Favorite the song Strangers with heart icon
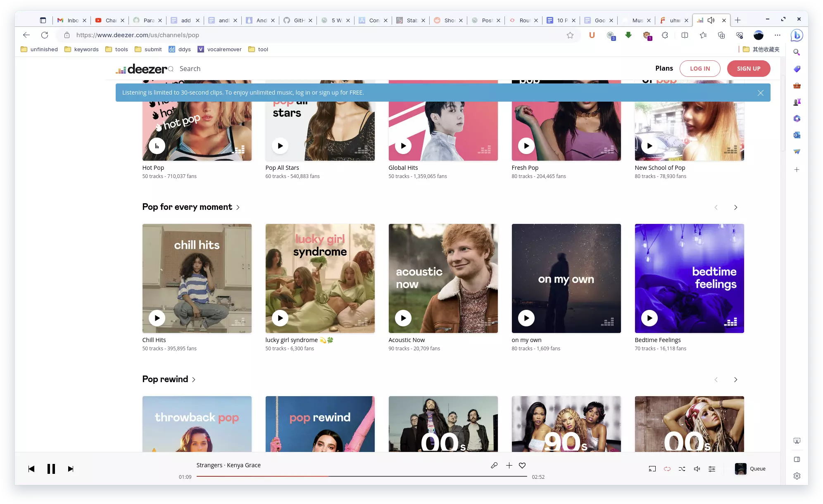 [522, 465]
